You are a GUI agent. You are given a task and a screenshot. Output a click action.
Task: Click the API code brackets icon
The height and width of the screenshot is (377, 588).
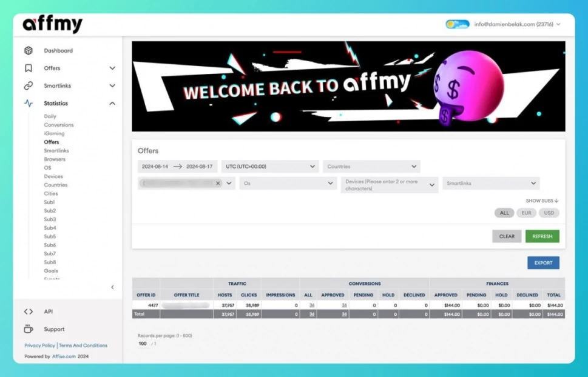[x=29, y=312]
